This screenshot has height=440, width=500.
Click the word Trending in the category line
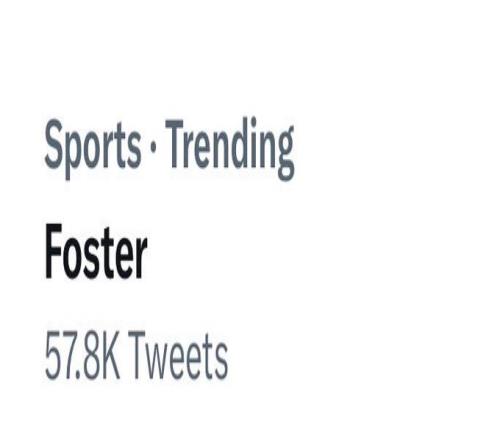tap(230, 148)
